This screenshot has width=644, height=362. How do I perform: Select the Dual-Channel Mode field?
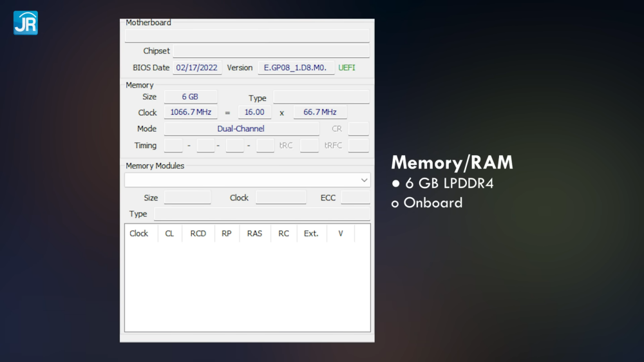(241, 129)
